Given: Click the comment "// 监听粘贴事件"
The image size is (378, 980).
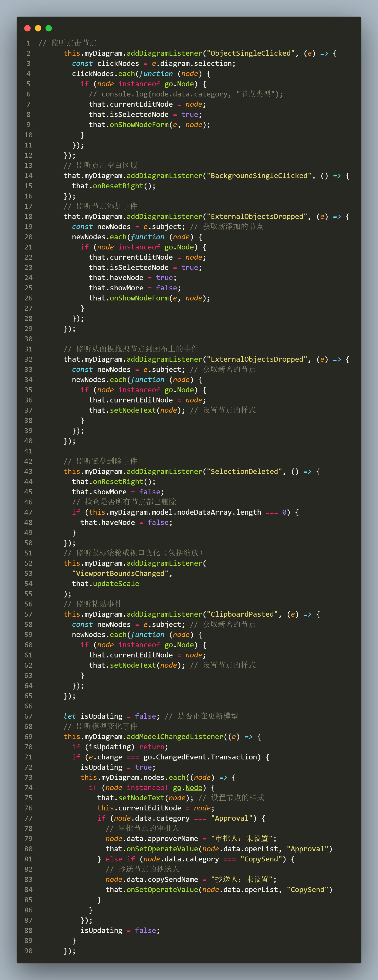Looking at the screenshot, I should click(x=93, y=604).
